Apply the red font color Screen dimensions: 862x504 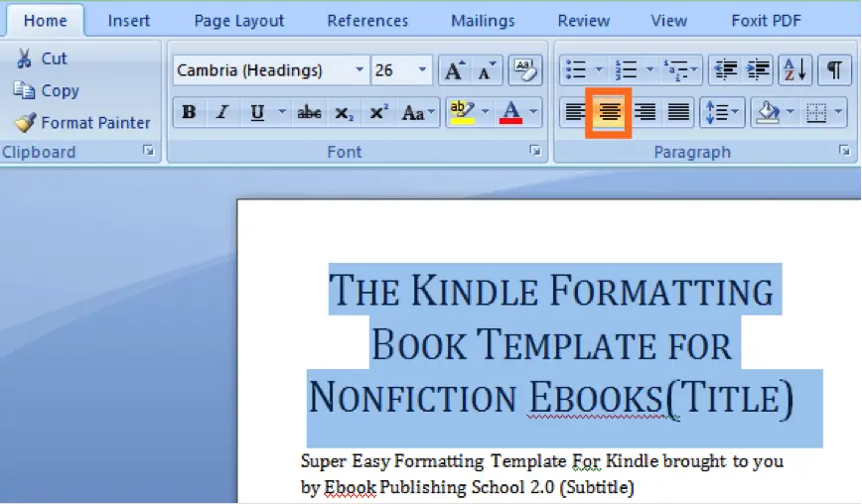click(510, 112)
